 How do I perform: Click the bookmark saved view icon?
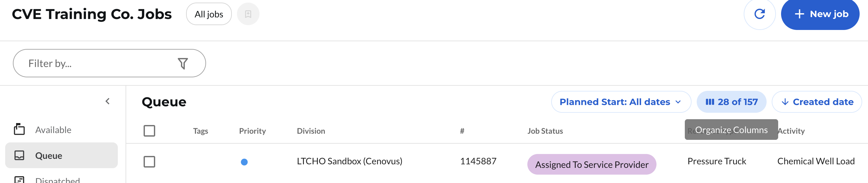click(x=248, y=14)
